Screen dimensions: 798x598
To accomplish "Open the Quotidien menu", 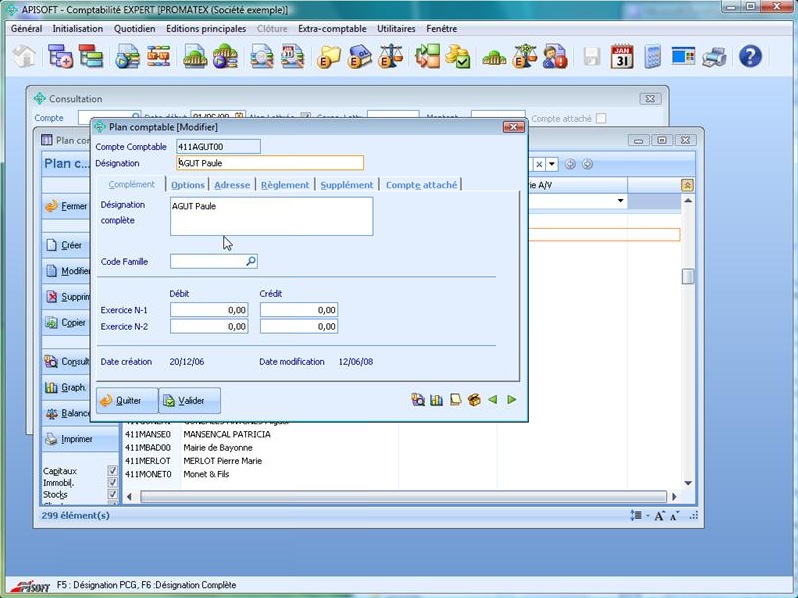I will [135, 29].
